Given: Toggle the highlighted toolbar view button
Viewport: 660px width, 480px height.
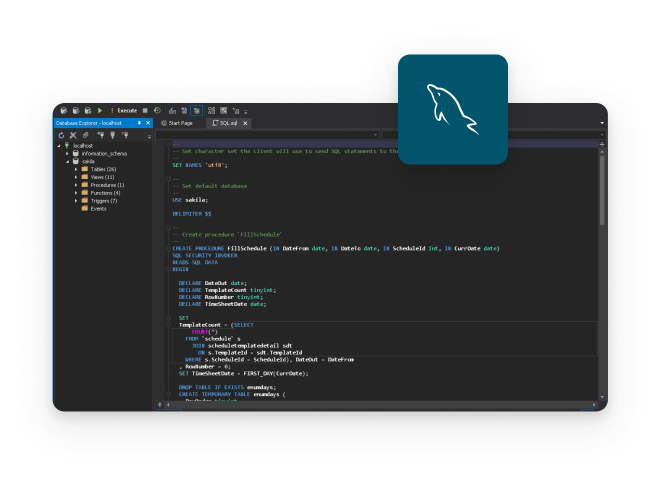Looking at the screenshot, I should 196,110.
